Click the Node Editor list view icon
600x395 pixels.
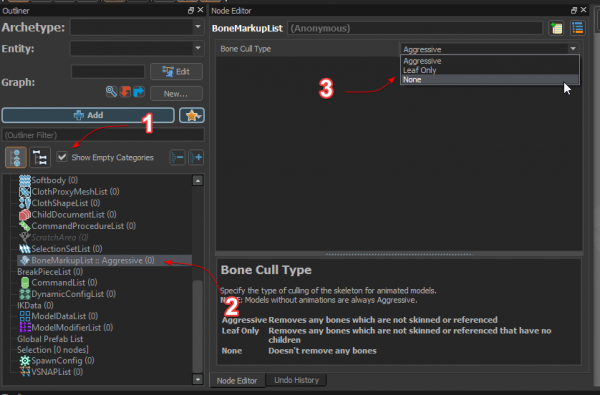[x=577, y=28]
